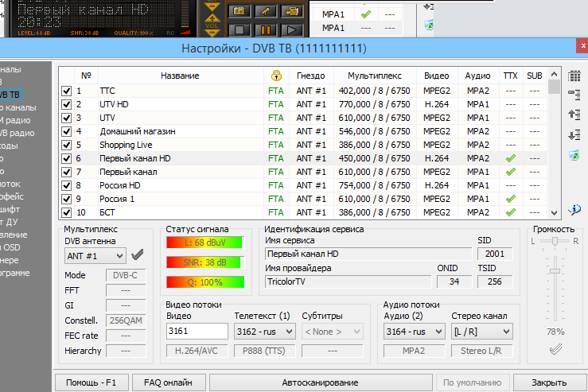588x392 pixels.
Task: Toggle checkbox for Первый канал HD
Action: [x=67, y=158]
